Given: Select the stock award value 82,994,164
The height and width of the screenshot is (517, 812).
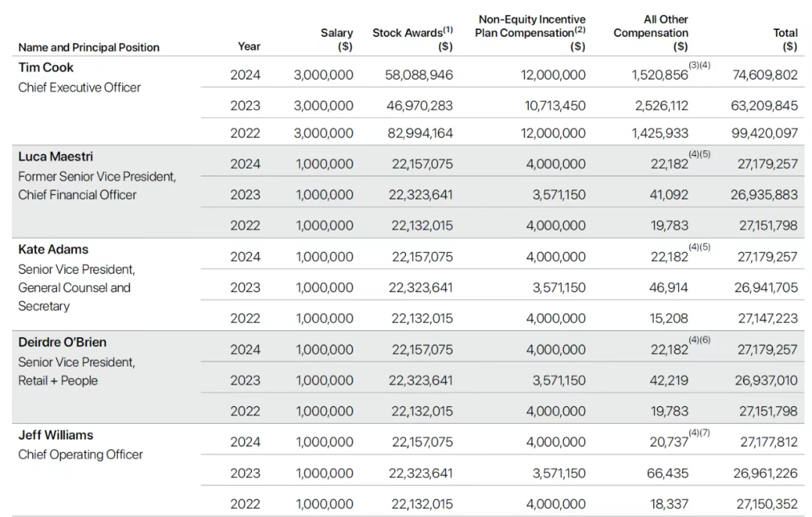Looking at the screenshot, I should pyautogui.click(x=422, y=133).
